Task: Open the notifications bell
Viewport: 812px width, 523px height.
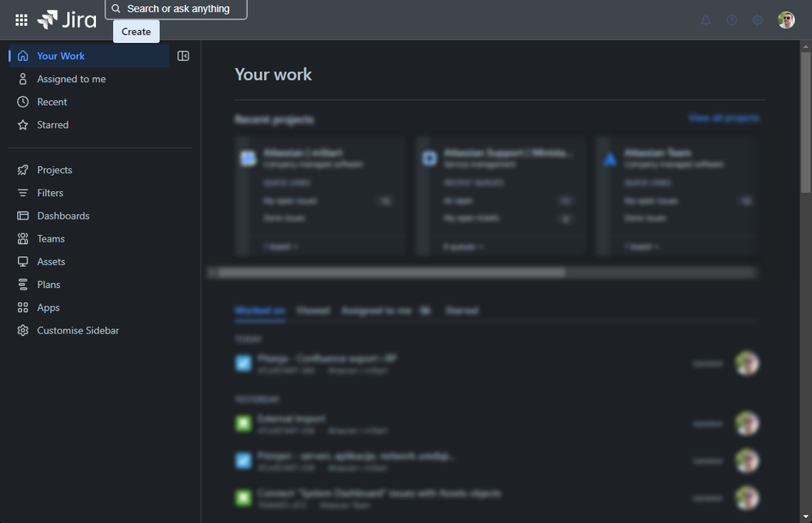Action: (x=706, y=20)
